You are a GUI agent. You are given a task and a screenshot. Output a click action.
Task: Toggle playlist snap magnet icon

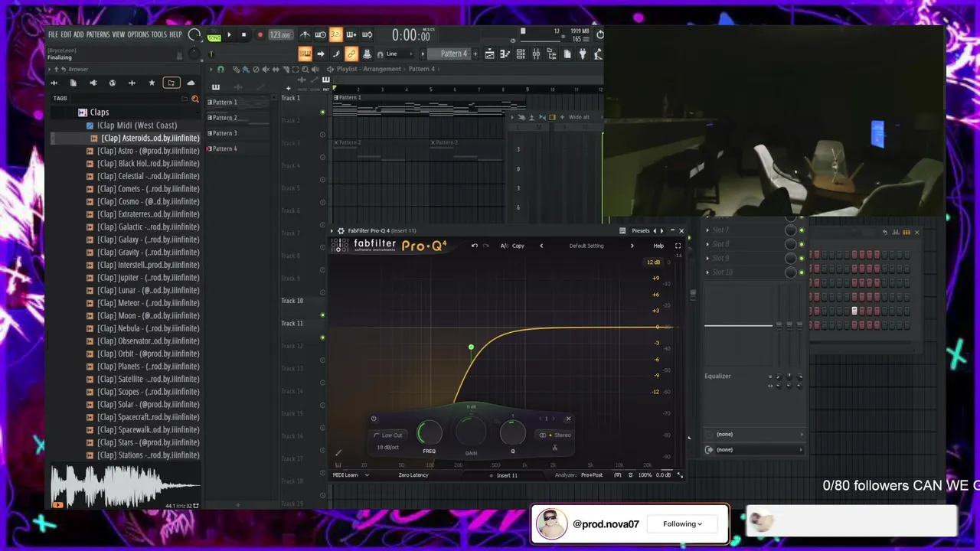pyautogui.click(x=220, y=69)
